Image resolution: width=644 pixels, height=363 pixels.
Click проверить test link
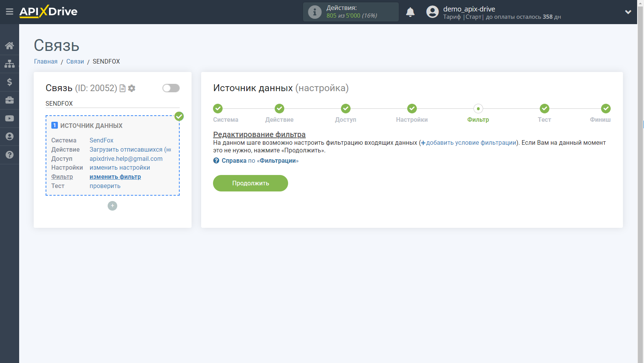105,186
